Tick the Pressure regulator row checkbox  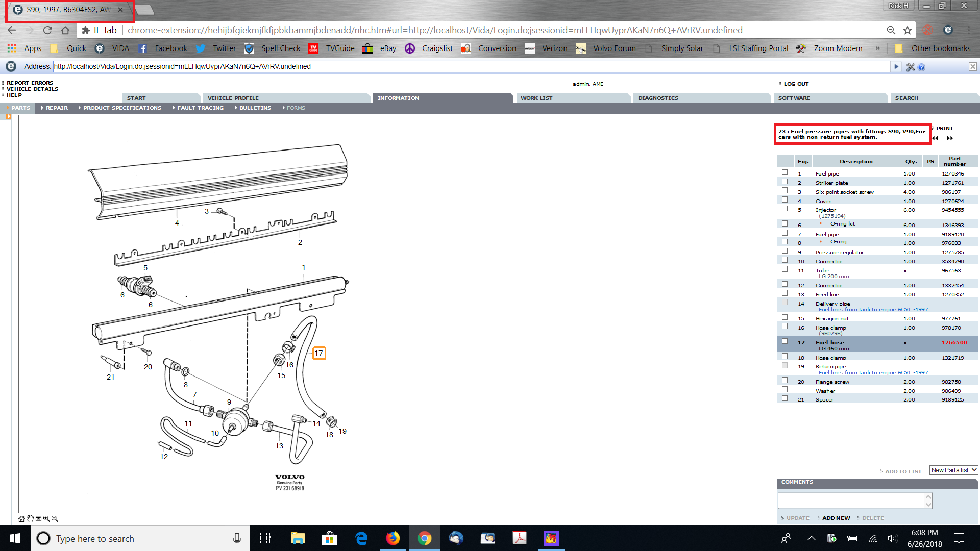click(x=785, y=252)
